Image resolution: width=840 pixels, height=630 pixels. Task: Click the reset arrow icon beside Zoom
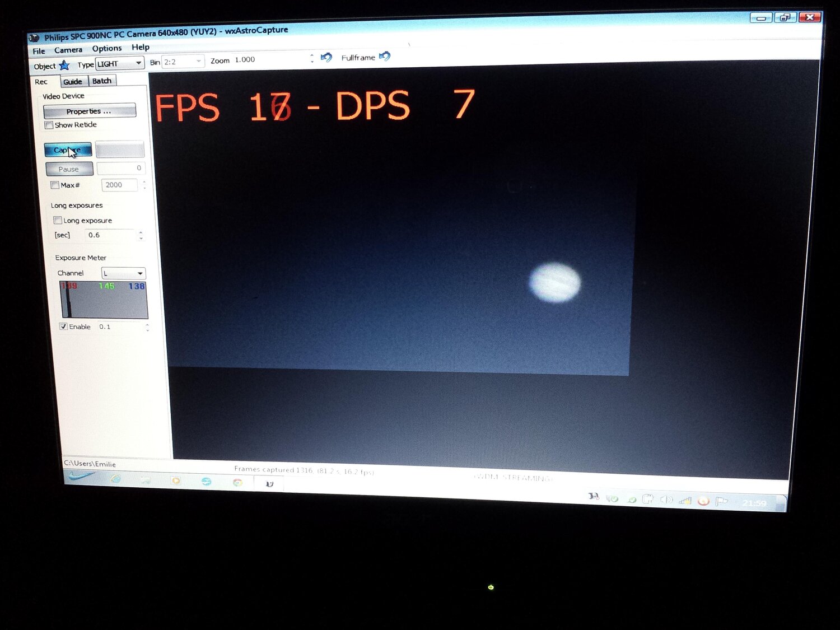(326, 57)
